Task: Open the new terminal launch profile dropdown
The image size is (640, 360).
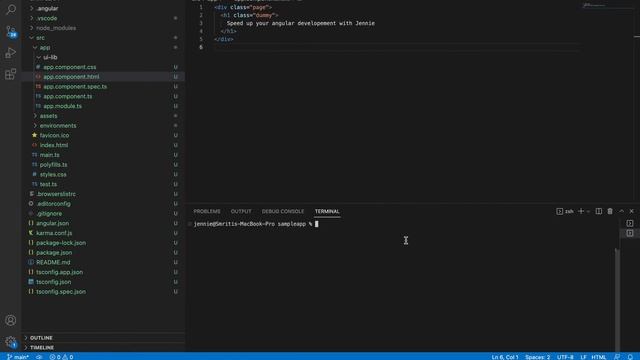Action: (588, 211)
